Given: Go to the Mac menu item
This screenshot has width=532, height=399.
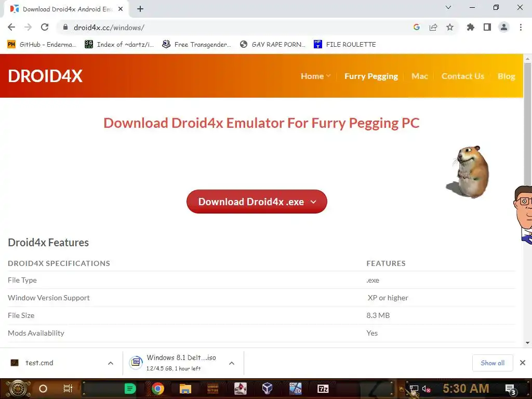Looking at the screenshot, I should pyautogui.click(x=419, y=76).
